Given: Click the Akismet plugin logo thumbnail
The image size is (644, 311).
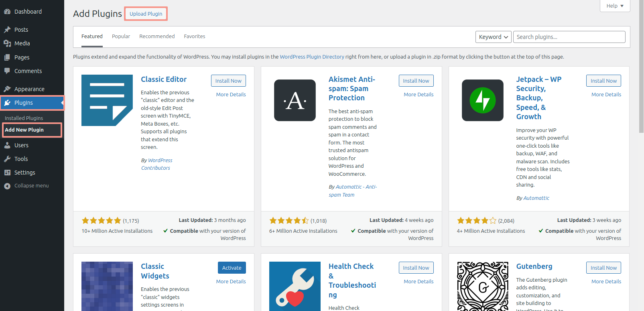Looking at the screenshot, I should point(295,100).
